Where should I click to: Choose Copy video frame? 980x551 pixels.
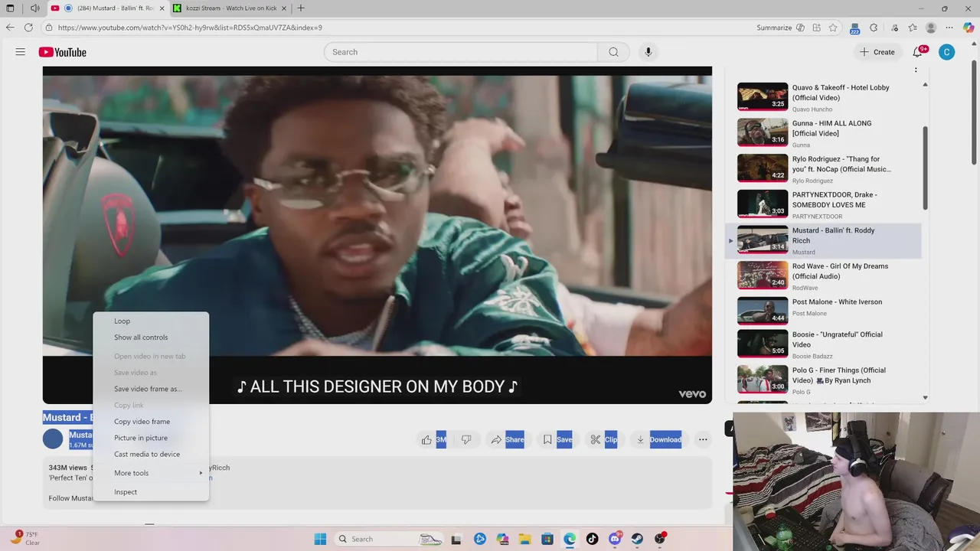coord(151,422)
